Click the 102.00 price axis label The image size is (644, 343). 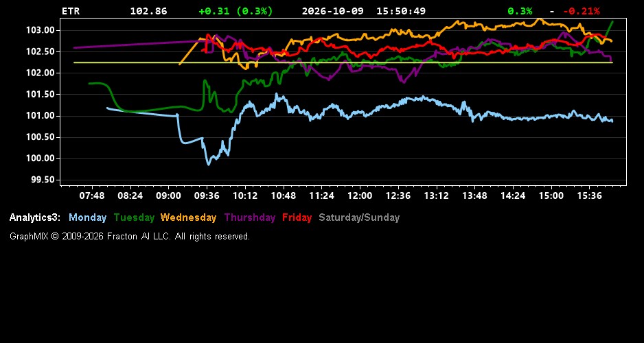pos(41,73)
